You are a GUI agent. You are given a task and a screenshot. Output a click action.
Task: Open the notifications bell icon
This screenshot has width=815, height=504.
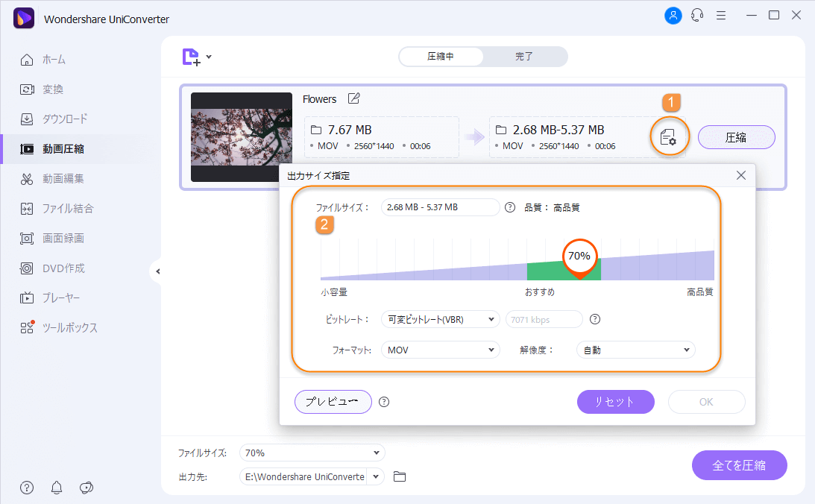57,488
